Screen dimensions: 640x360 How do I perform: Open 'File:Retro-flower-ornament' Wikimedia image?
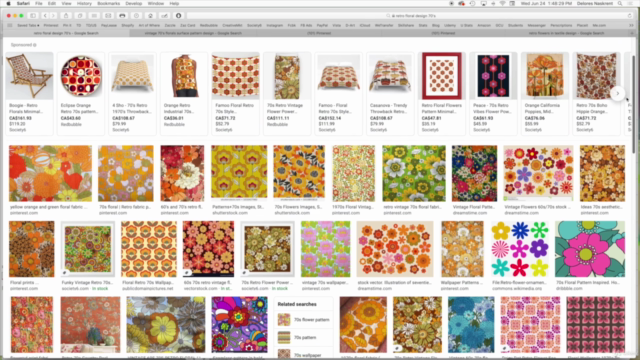pyautogui.click(x=519, y=249)
